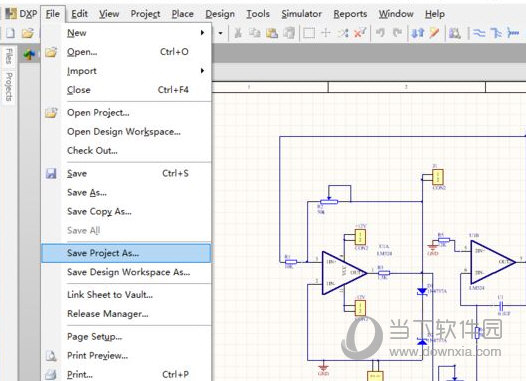Click the Rubber Stamp toolbar icon
The image size is (526, 381).
(x=289, y=33)
